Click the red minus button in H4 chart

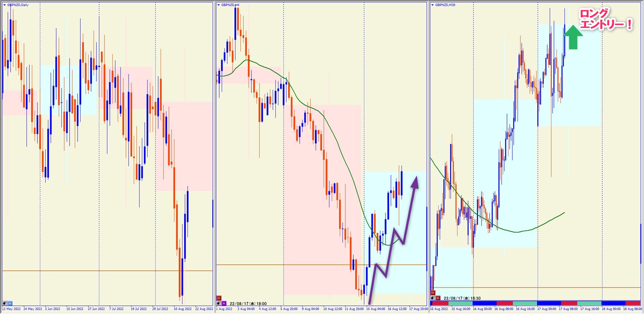coord(219,298)
